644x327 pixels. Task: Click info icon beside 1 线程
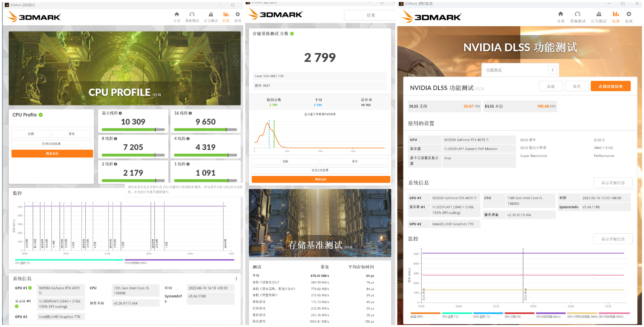[188, 164]
